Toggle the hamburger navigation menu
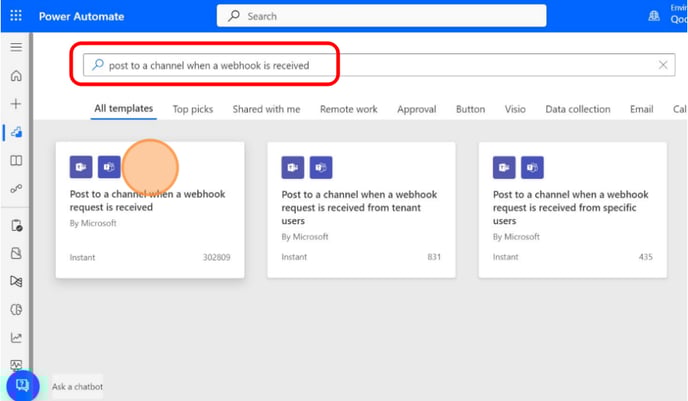 [16, 47]
